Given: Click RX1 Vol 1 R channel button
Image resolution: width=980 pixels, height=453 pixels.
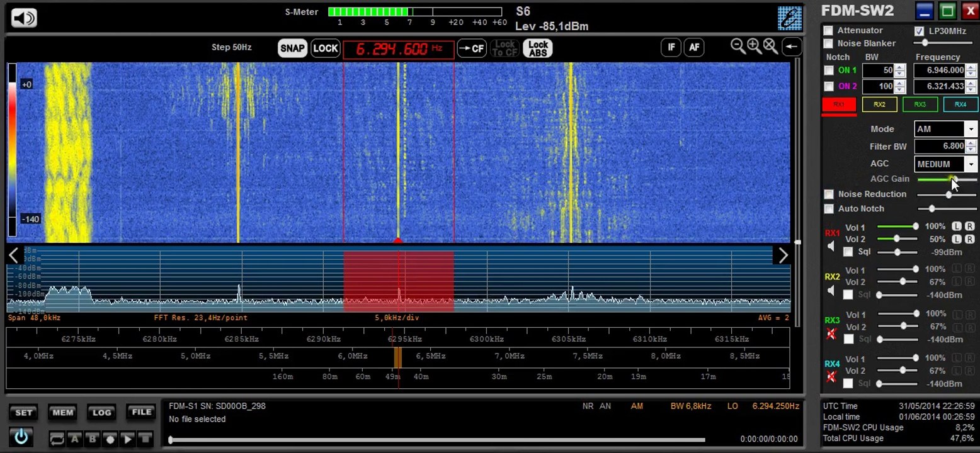Looking at the screenshot, I should [969, 226].
